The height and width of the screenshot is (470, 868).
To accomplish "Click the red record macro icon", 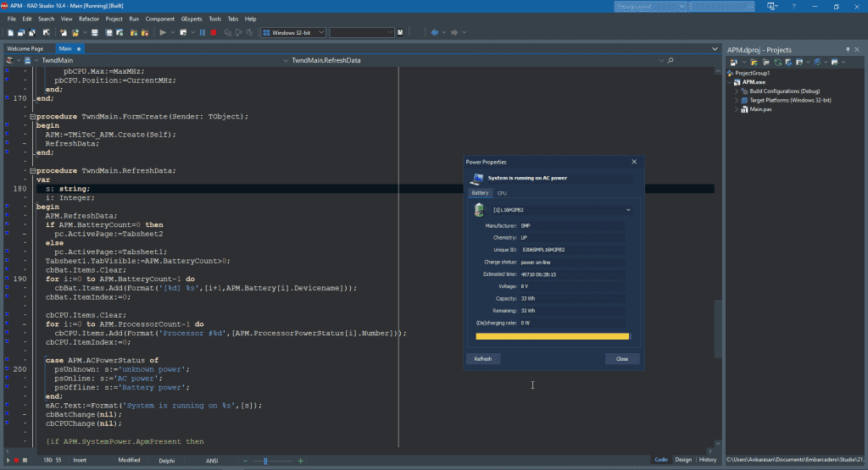I will point(17,460).
